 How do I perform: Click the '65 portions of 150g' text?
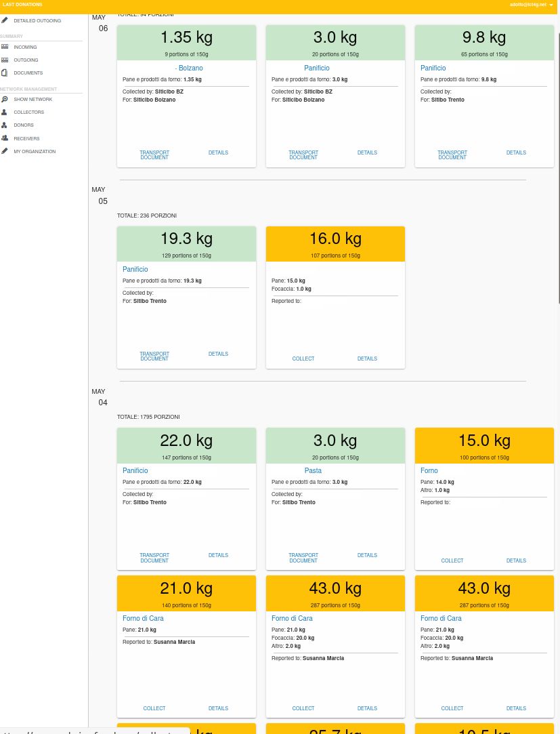click(484, 54)
